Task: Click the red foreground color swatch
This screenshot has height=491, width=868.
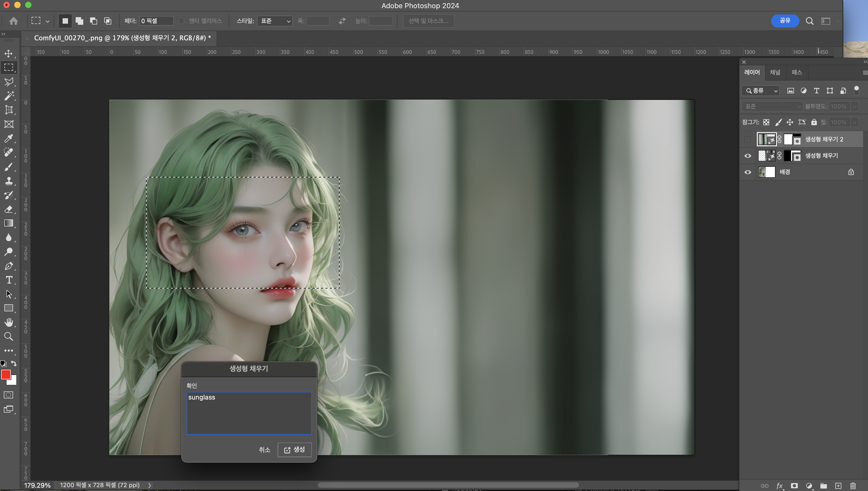Action: [x=6, y=374]
